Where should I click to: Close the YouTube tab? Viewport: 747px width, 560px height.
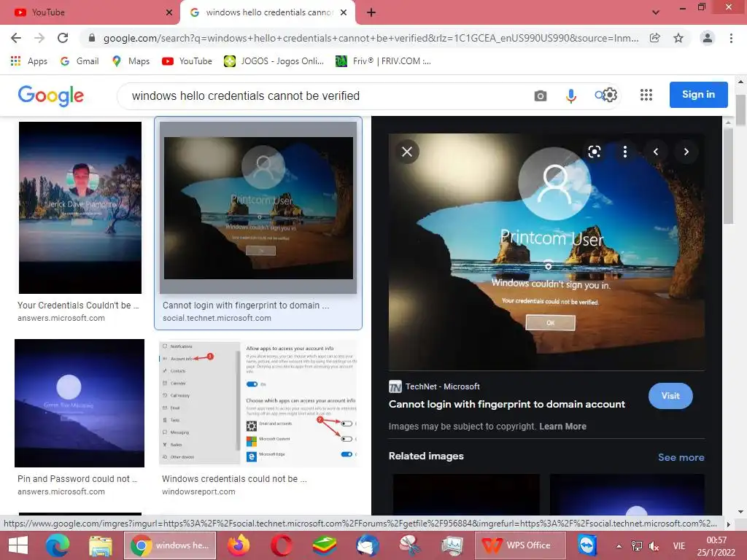click(169, 12)
